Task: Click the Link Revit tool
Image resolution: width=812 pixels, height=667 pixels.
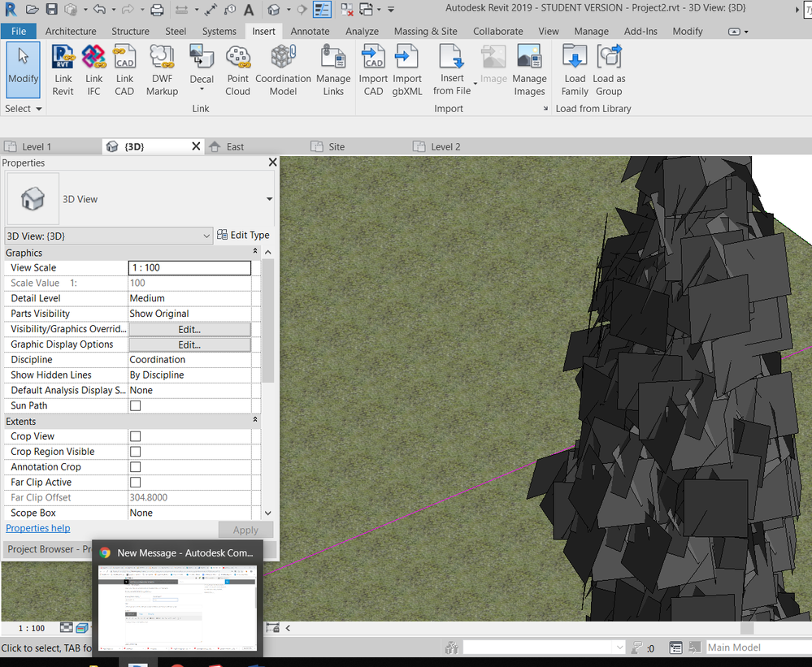Action: [63, 70]
